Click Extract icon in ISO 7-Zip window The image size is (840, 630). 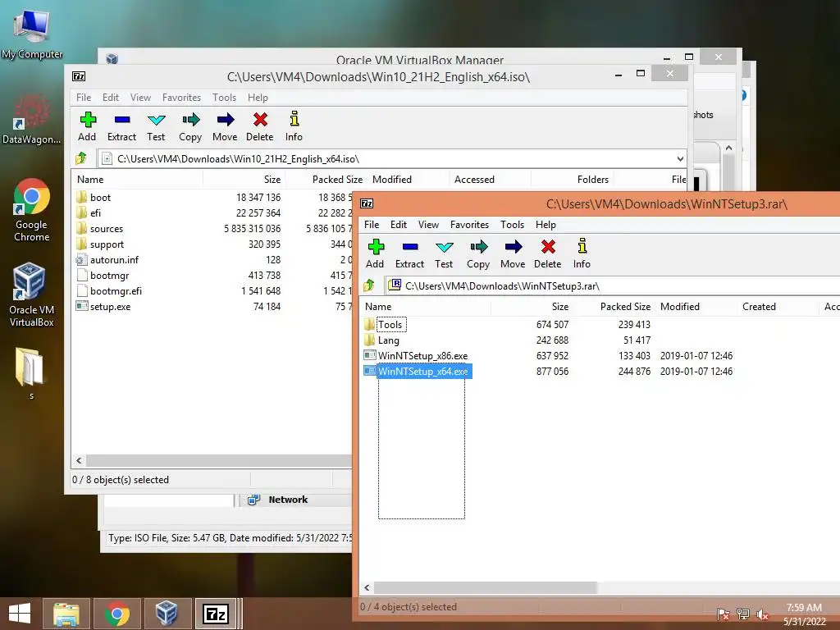[x=122, y=120]
